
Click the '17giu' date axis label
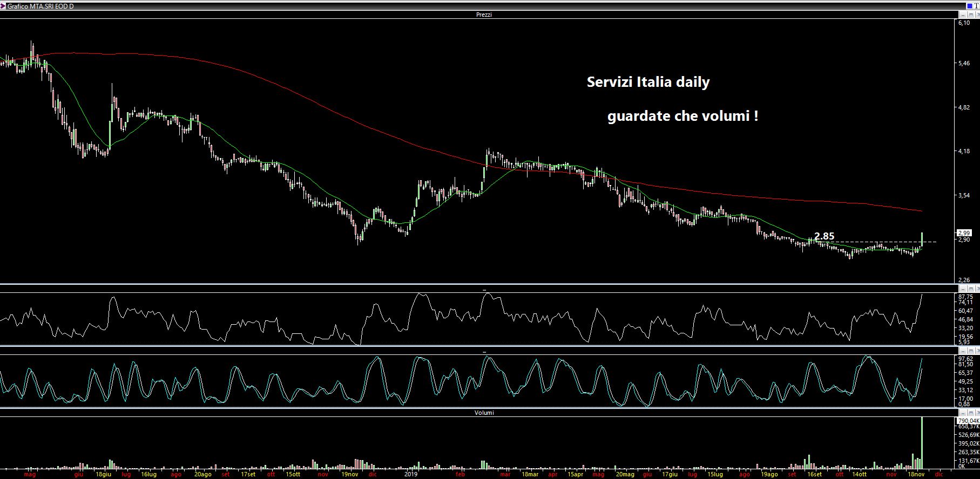point(669,475)
